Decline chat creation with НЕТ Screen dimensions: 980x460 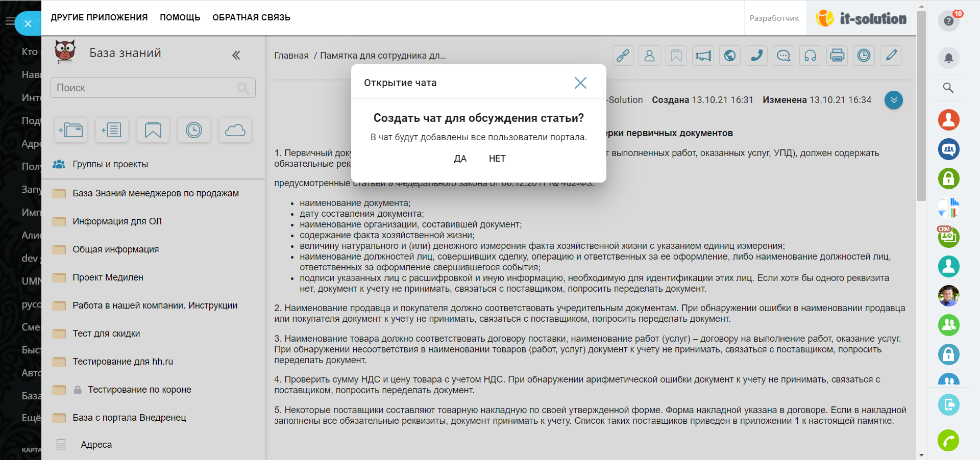click(x=497, y=159)
